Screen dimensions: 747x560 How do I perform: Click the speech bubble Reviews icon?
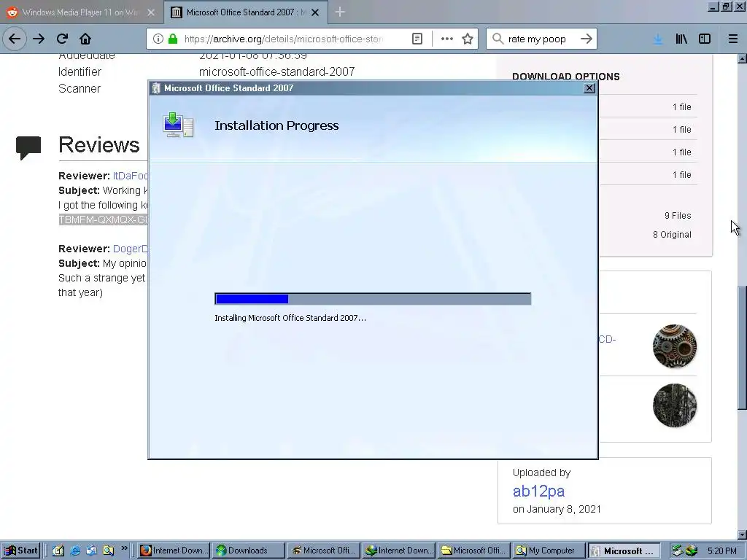coord(28,147)
